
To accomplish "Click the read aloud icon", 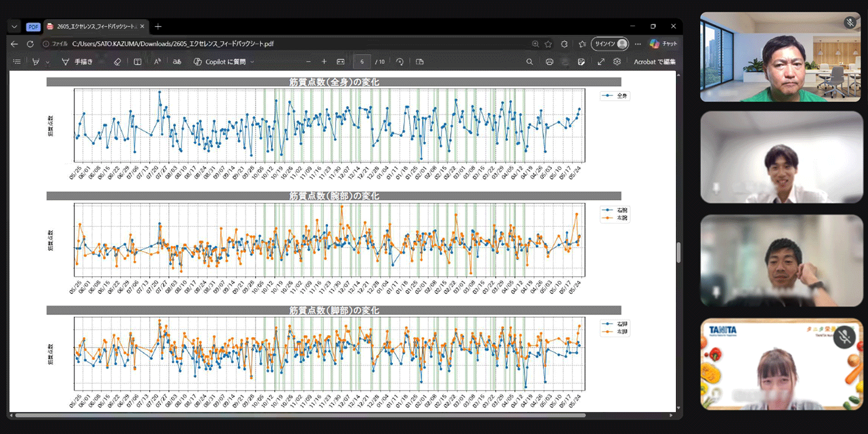I will point(157,61).
